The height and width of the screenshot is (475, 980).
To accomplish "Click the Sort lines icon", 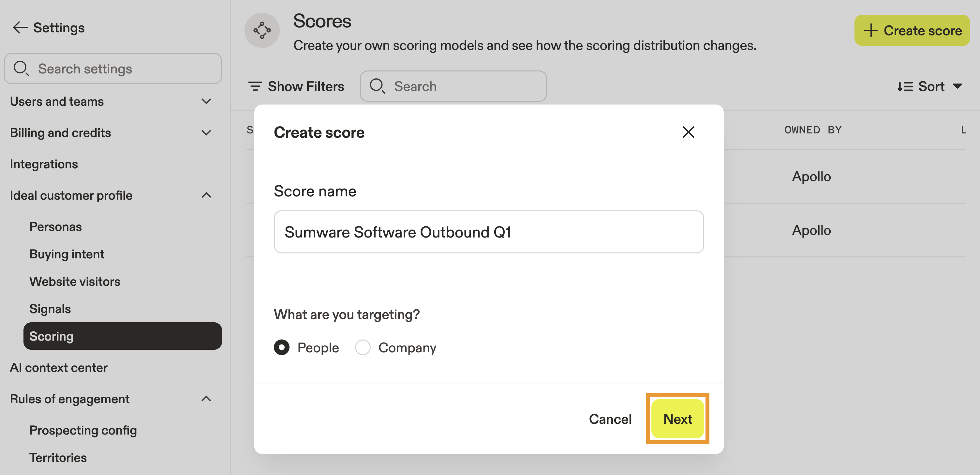I will click(x=905, y=86).
